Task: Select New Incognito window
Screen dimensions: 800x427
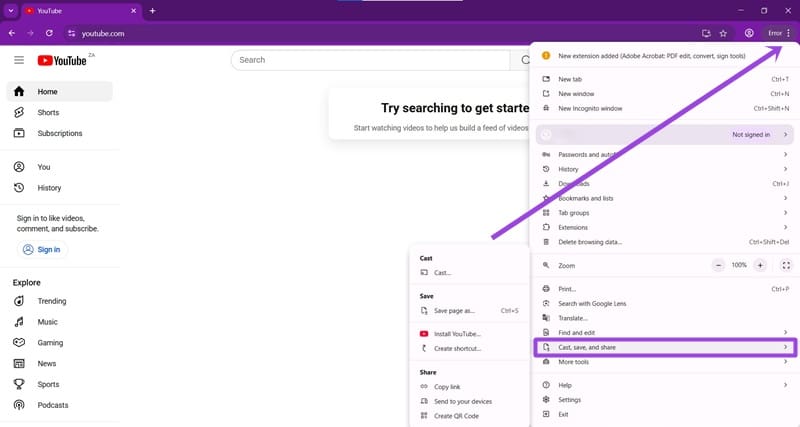Action: pyautogui.click(x=665, y=108)
